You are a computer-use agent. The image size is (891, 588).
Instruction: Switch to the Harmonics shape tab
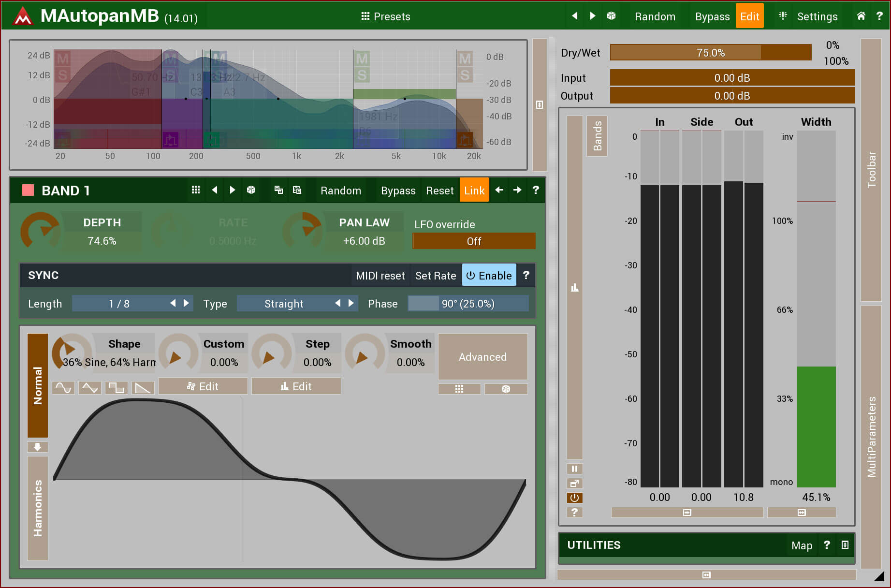[x=38, y=508]
